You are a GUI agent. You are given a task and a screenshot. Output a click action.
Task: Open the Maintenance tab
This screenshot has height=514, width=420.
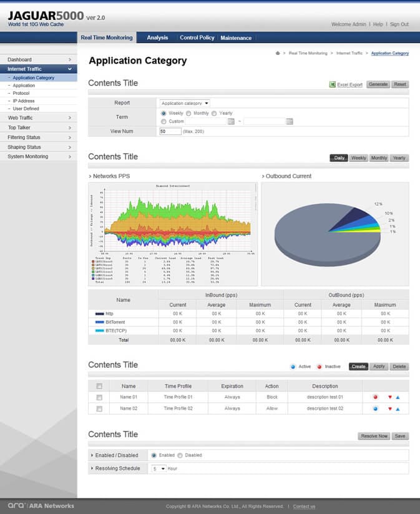pyautogui.click(x=236, y=38)
